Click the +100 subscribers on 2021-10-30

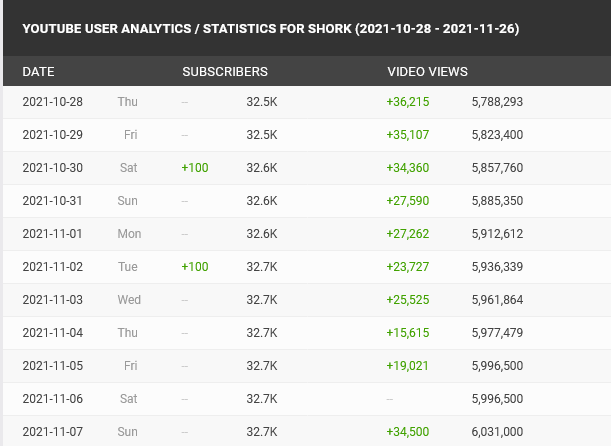tap(195, 168)
